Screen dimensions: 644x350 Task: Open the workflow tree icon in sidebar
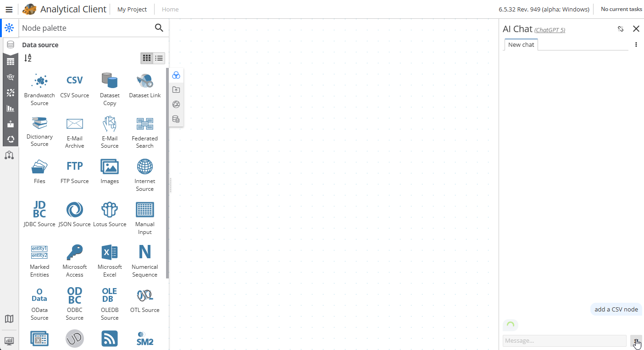point(9,155)
